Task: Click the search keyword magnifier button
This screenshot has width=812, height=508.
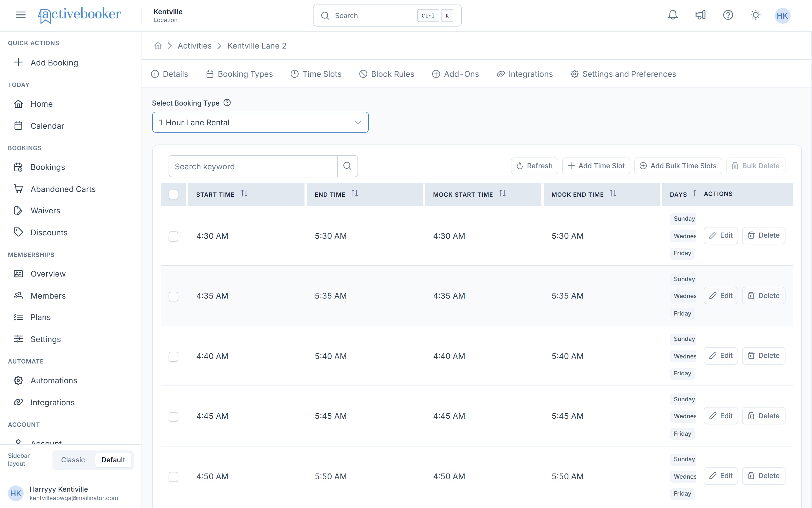Action: tap(347, 166)
